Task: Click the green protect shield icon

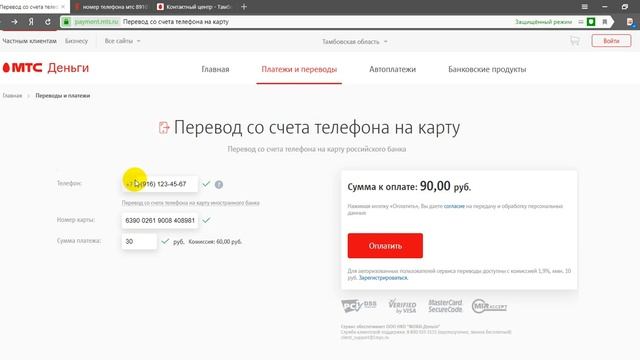Action: (591, 22)
